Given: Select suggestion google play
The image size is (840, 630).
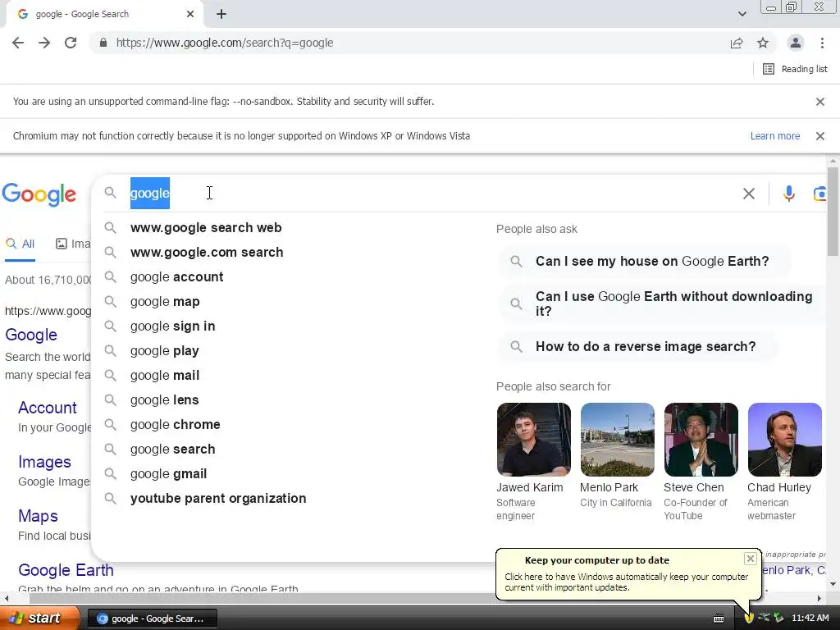Looking at the screenshot, I should coord(164,351).
